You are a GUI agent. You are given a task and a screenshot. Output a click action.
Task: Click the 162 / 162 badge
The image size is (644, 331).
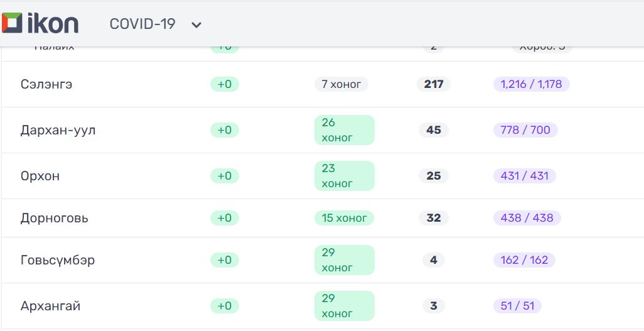click(524, 260)
